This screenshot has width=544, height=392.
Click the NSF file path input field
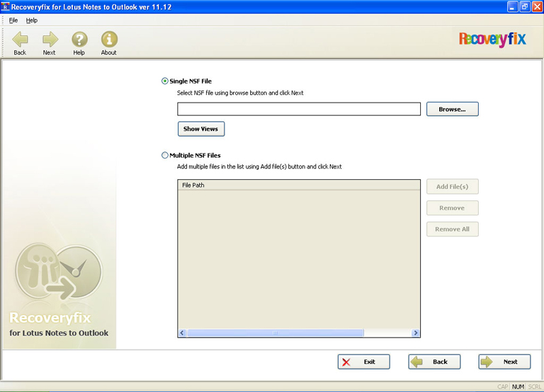coord(299,109)
